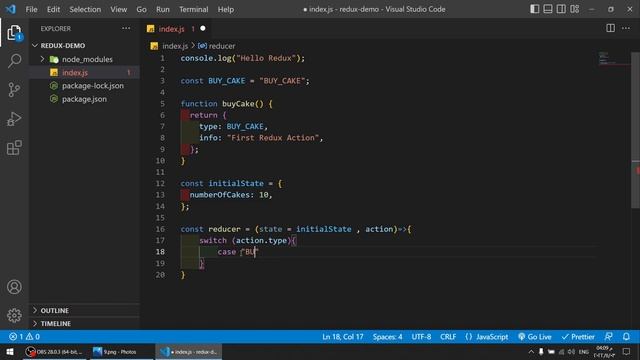Toggle the primary side bar
640x360 pixels.
point(535,9)
